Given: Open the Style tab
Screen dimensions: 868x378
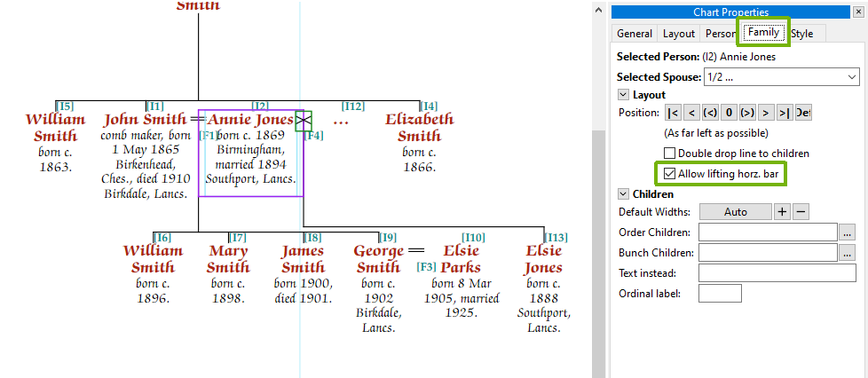Looking at the screenshot, I should coord(803,34).
